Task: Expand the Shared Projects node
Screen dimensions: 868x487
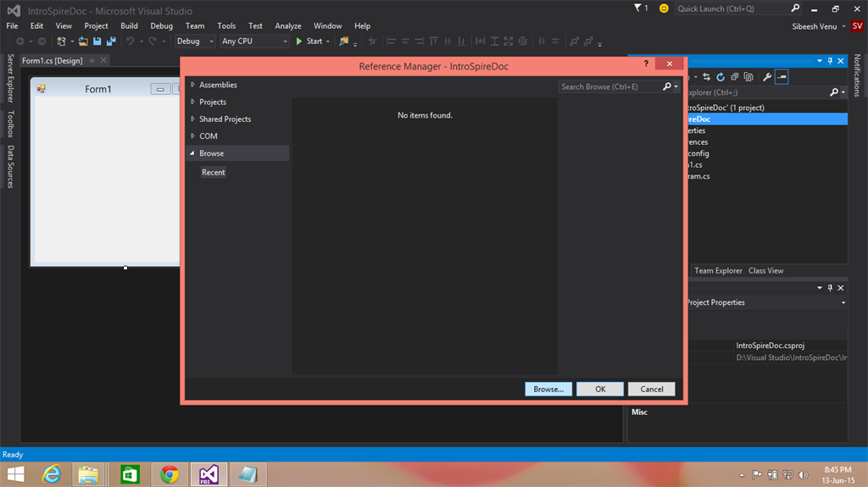Action: click(x=192, y=119)
